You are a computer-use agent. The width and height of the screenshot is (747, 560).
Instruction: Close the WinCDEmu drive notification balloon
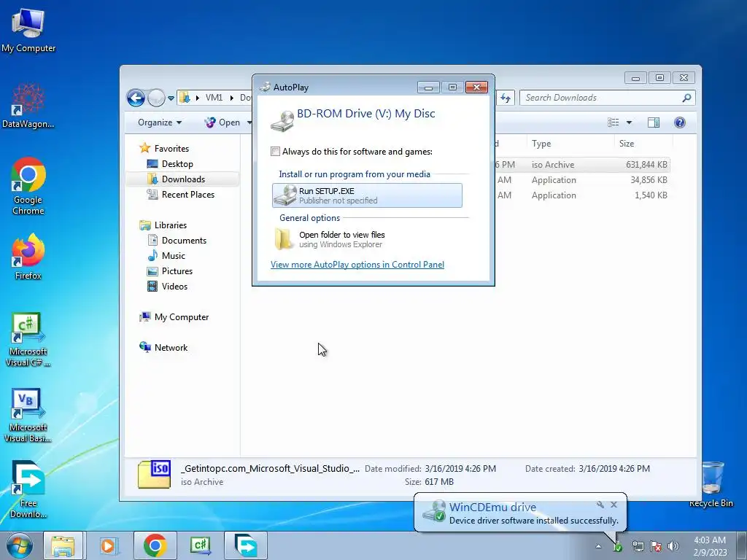pyautogui.click(x=614, y=505)
